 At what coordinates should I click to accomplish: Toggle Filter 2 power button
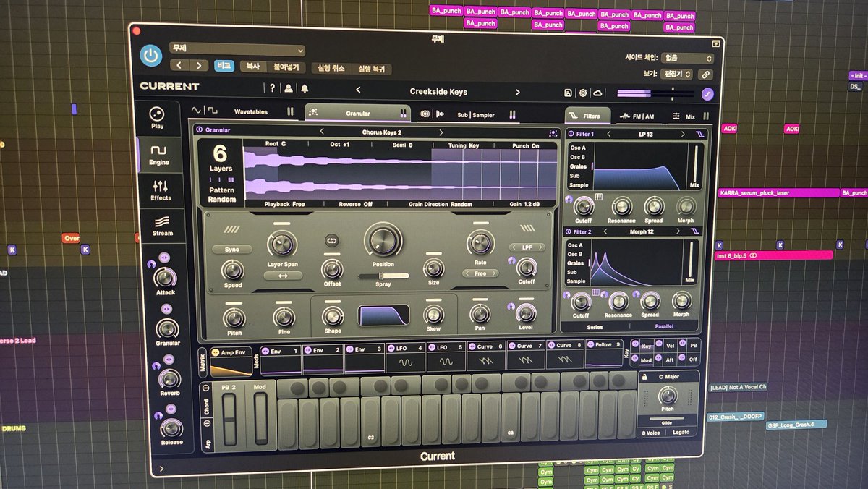(x=567, y=231)
